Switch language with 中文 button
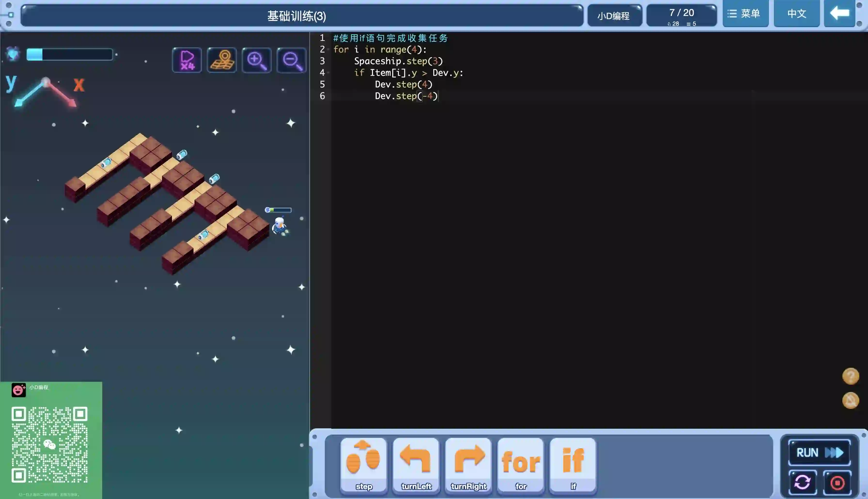Viewport: 868px width, 499px height. coord(796,13)
